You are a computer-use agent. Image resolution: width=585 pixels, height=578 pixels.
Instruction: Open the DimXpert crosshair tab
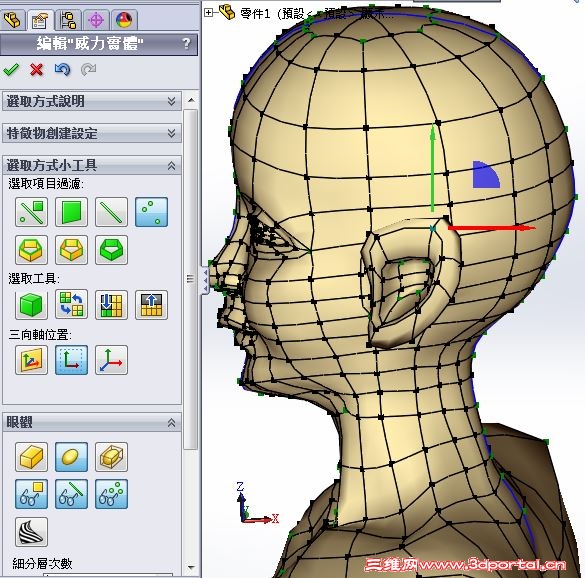(x=96, y=19)
